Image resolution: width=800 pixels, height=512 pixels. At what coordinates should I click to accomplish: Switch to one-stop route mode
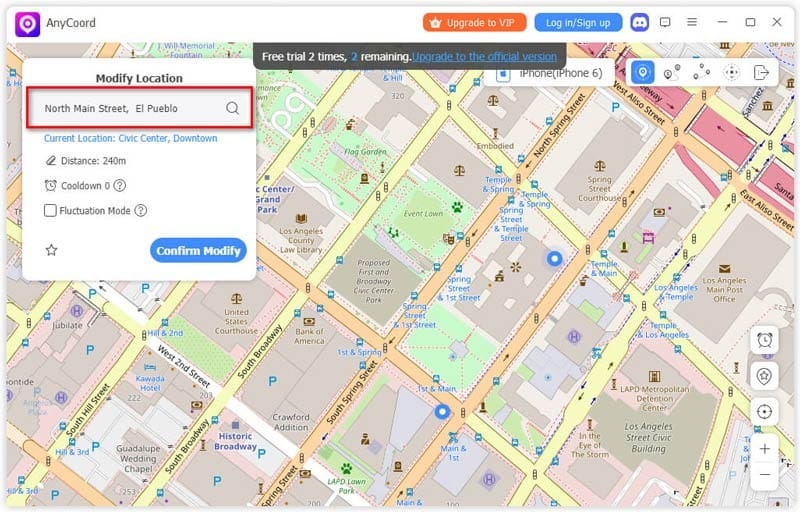(672, 72)
